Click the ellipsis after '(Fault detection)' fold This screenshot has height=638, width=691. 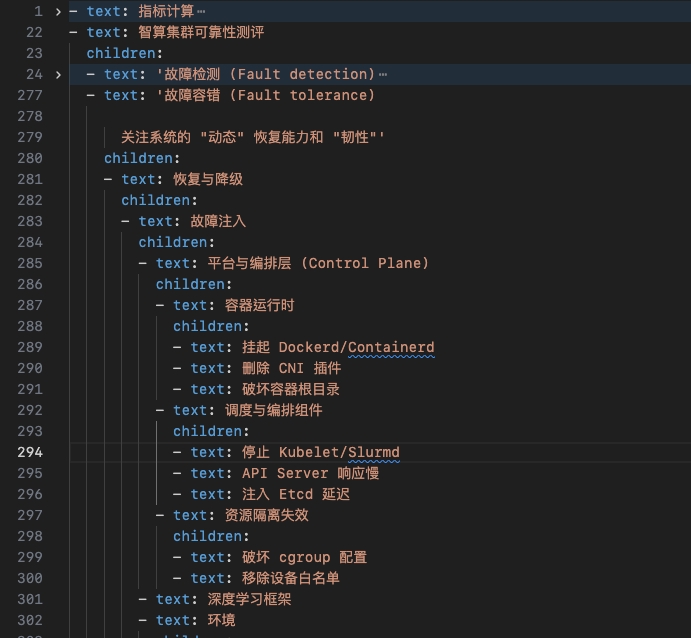[383, 75]
